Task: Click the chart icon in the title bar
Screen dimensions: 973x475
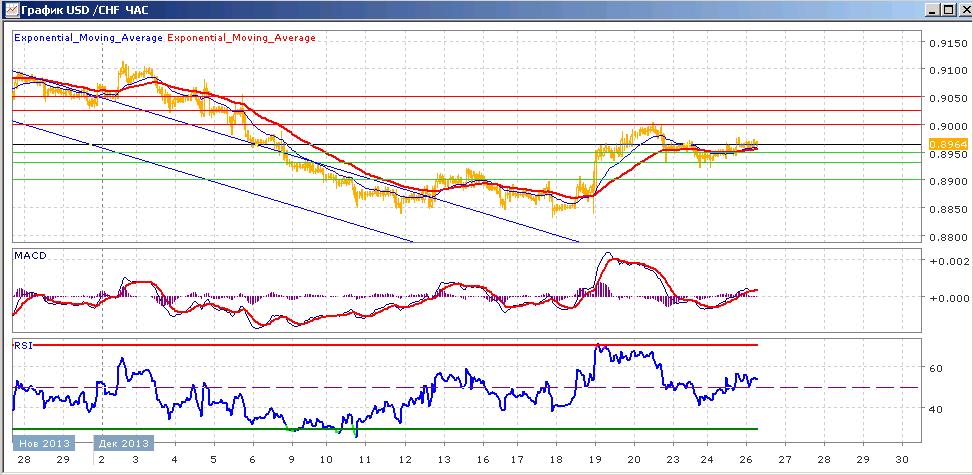Action: (11, 9)
